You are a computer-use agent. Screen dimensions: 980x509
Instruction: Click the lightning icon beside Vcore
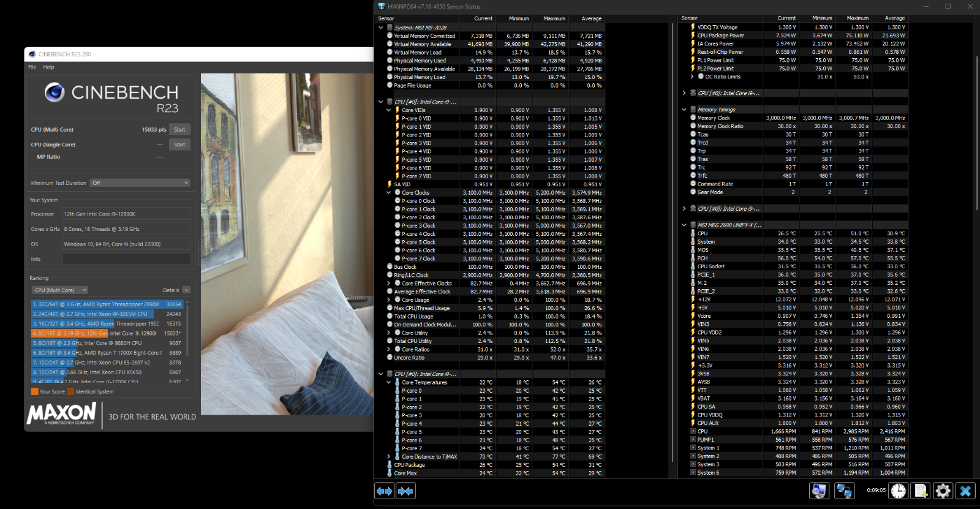(693, 316)
